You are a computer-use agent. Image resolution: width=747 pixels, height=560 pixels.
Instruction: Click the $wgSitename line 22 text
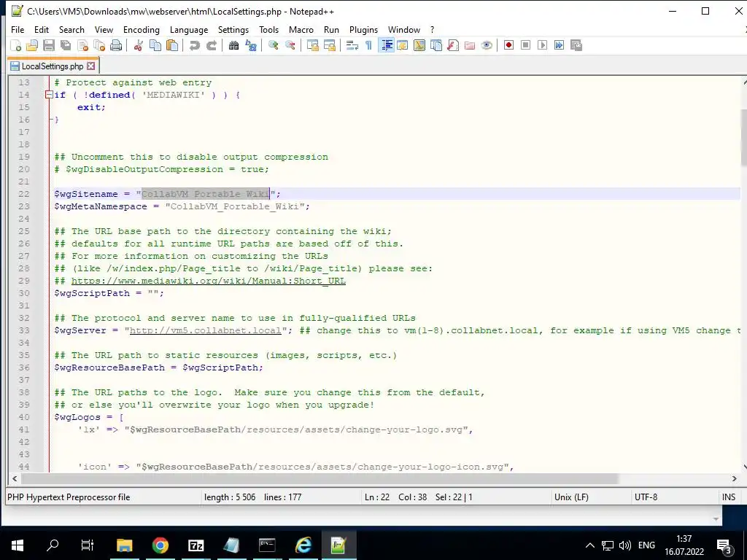click(167, 194)
